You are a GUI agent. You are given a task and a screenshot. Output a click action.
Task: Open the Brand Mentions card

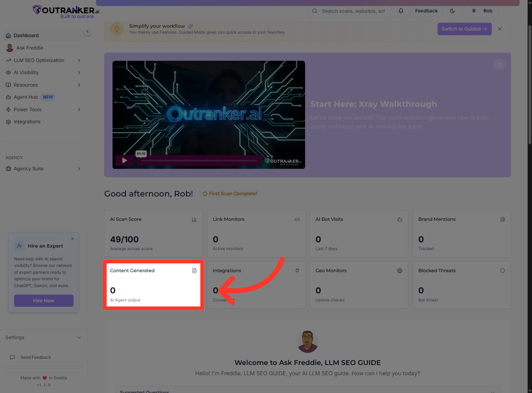462,234
